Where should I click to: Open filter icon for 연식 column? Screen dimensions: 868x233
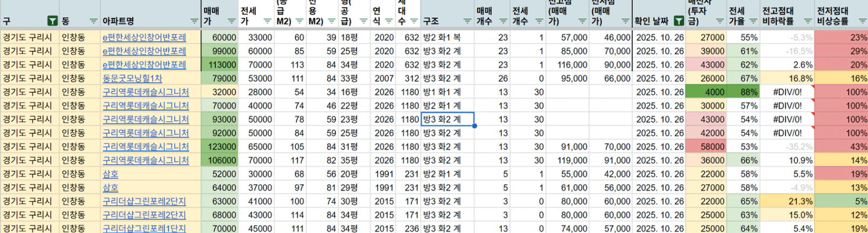(x=389, y=22)
